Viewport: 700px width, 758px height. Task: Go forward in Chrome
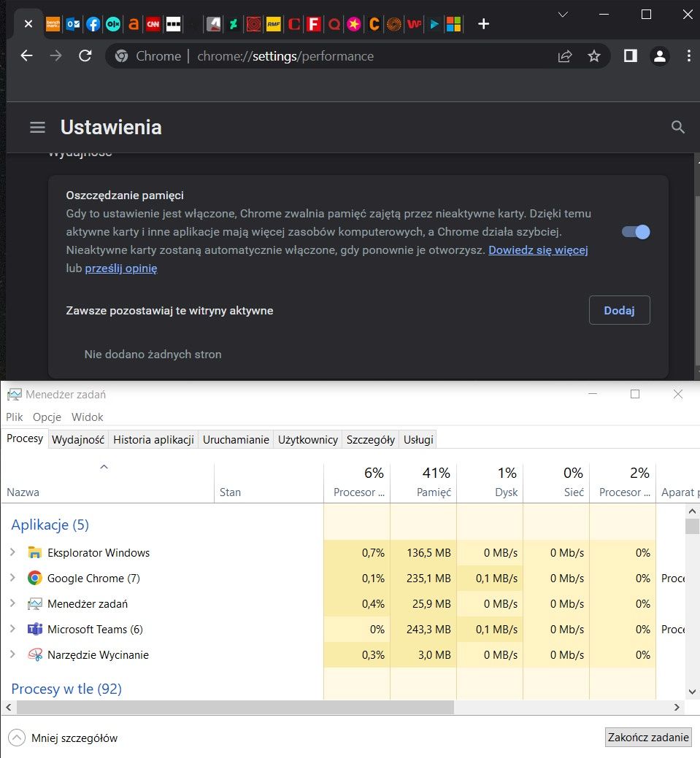pyautogui.click(x=56, y=56)
